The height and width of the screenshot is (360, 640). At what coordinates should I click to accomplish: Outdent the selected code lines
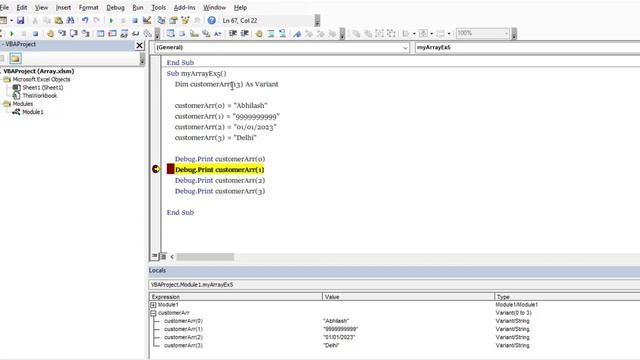[244, 33]
